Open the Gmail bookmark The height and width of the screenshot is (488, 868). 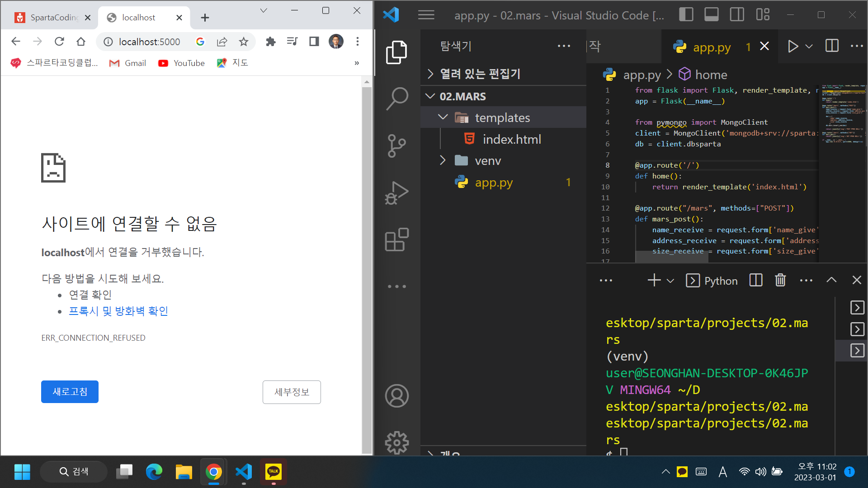[x=127, y=63]
